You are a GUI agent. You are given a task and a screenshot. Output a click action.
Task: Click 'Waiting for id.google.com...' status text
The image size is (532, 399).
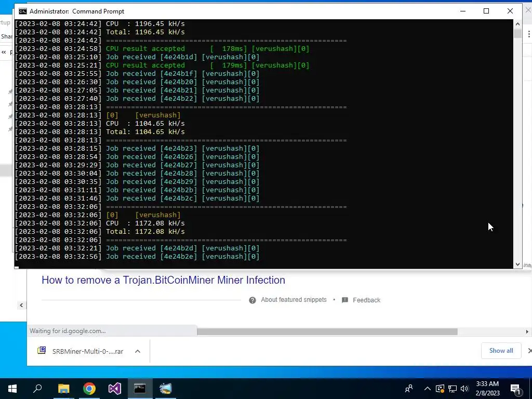(x=68, y=331)
